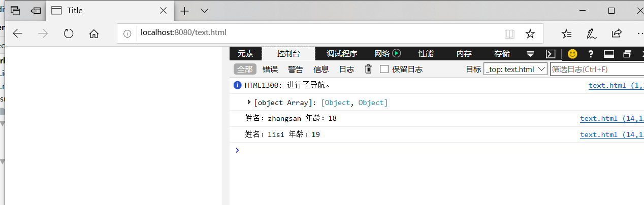The image size is (644, 205).
Task: Expand the [object Array] entry
Action: [249, 102]
